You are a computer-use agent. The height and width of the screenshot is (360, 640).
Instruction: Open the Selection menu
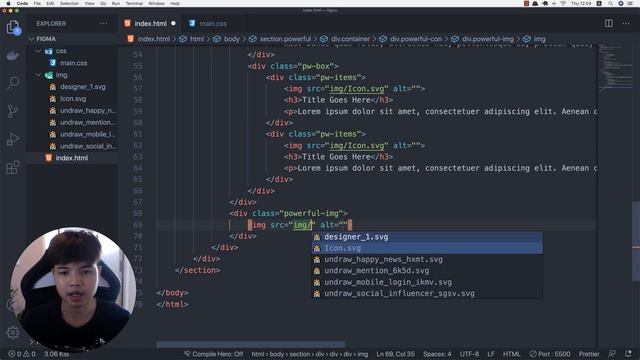69,3
